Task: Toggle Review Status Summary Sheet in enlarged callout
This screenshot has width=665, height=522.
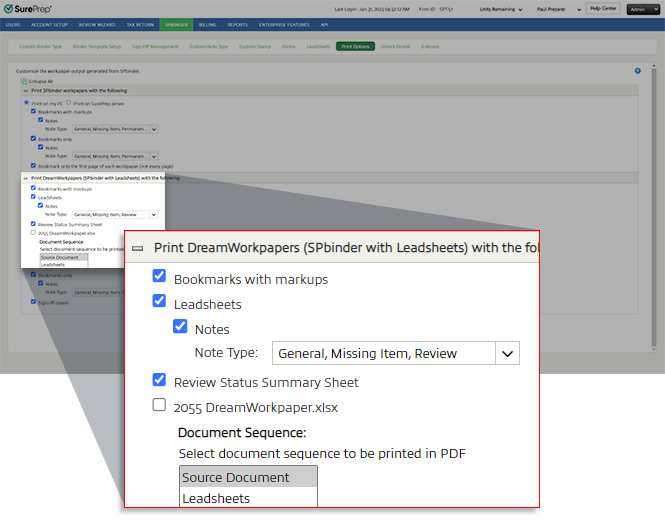Action: [159, 381]
